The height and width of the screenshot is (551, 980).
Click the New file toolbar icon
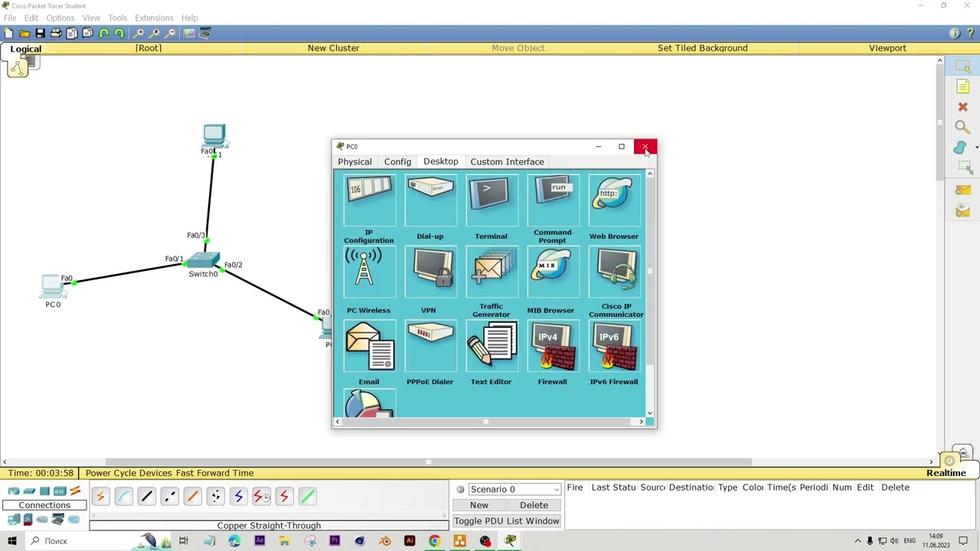[8, 33]
